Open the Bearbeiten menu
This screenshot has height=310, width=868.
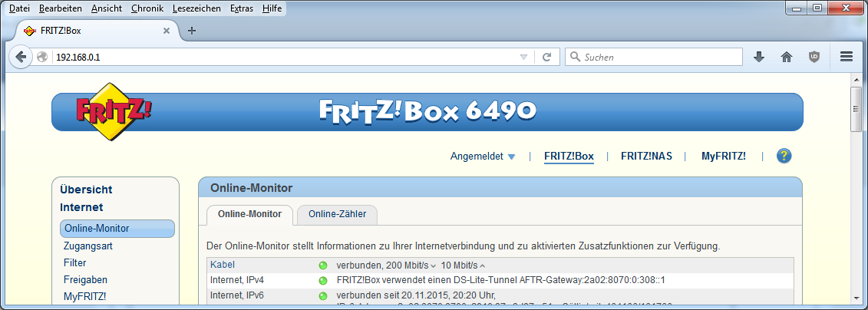(61, 8)
